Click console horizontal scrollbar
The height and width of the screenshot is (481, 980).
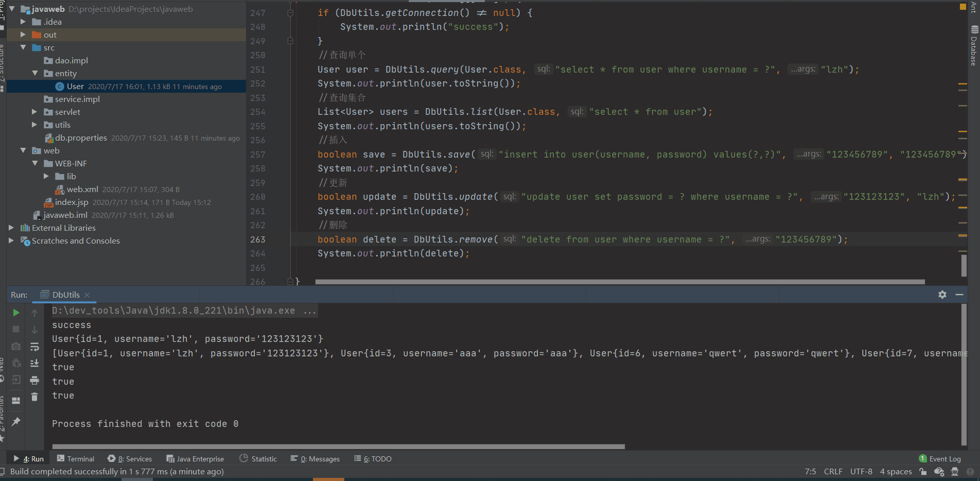(x=338, y=446)
